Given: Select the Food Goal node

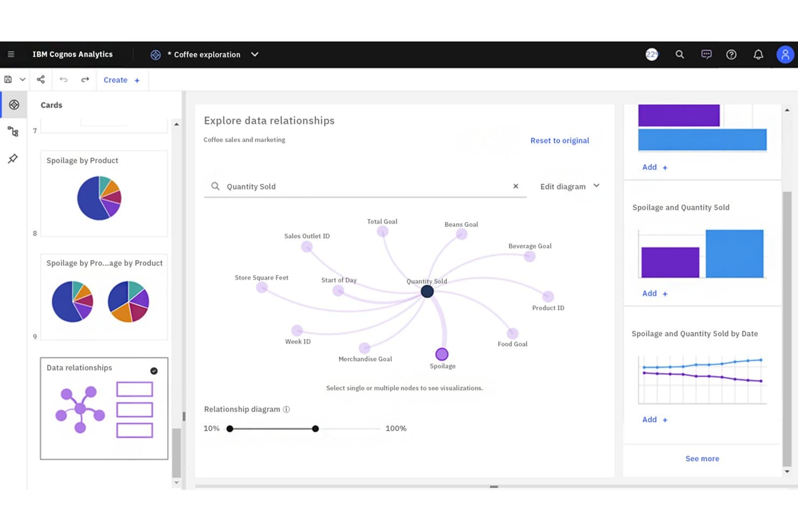Looking at the screenshot, I should tap(512, 334).
